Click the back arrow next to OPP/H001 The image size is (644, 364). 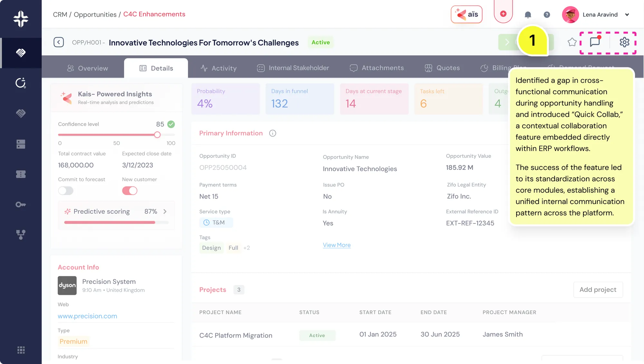59,42
